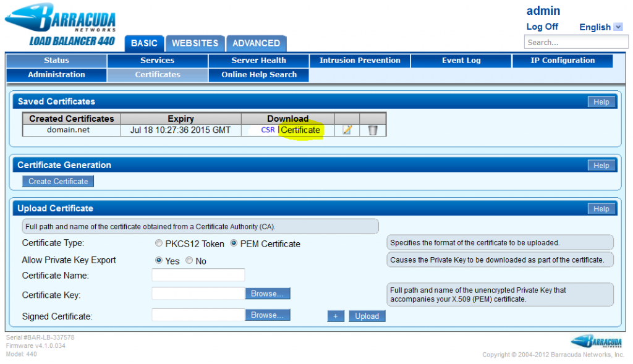Open Help for Saved Certificates
633x364 pixels.
click(601, 102)
